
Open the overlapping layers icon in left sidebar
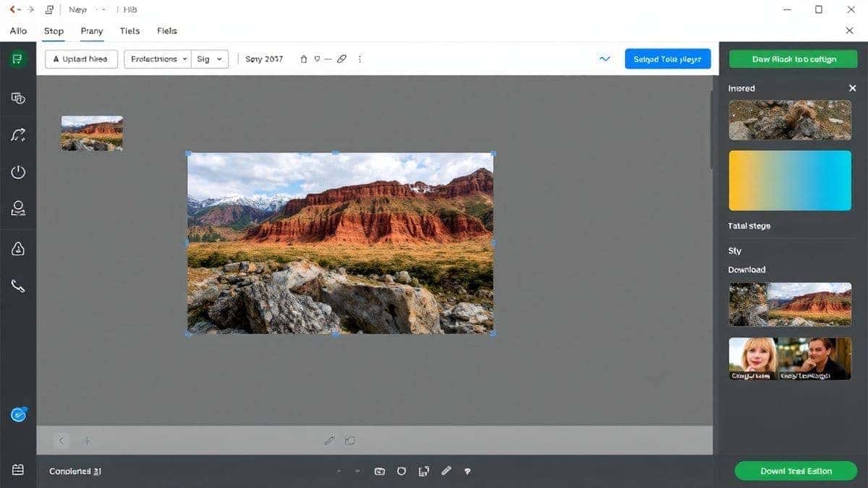[x=18, y=98]
